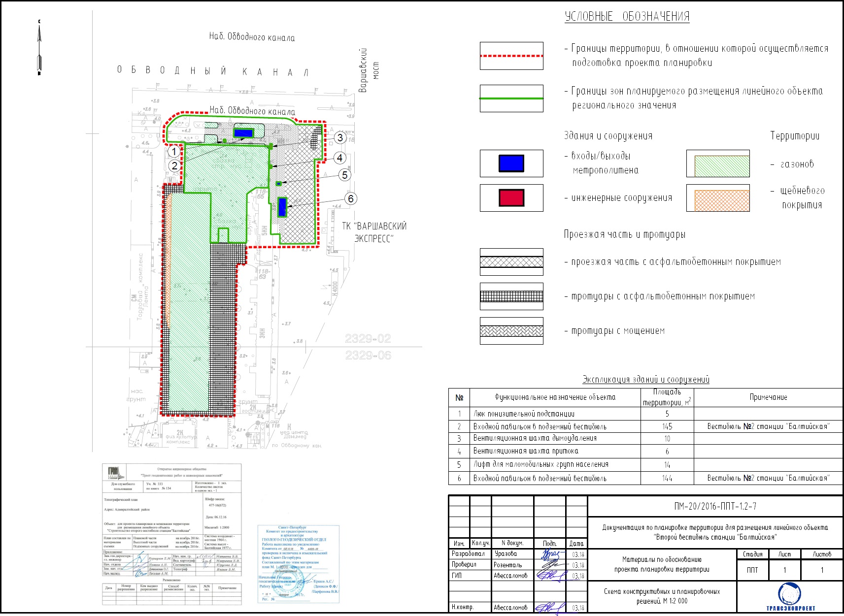Image resolution: width=844 pixels, height=616 pixels.
Task: Click the Трансэнпроект company logo
Action: 790,596
